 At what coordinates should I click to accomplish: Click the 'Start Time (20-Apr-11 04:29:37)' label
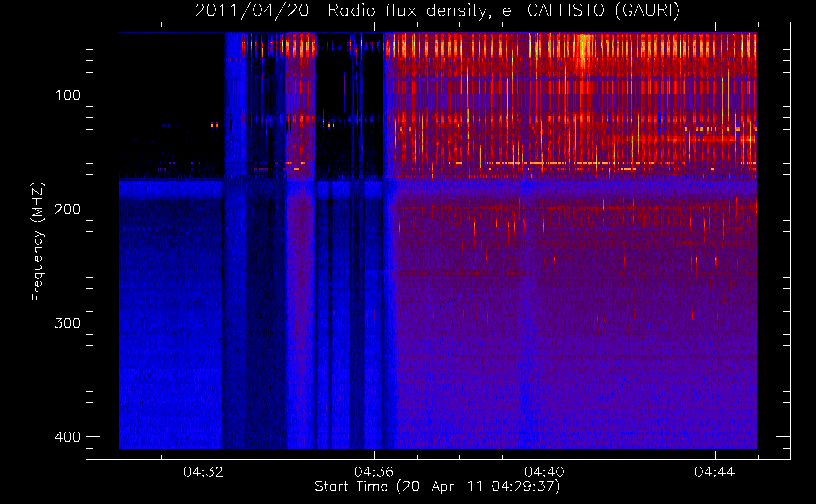437,487
